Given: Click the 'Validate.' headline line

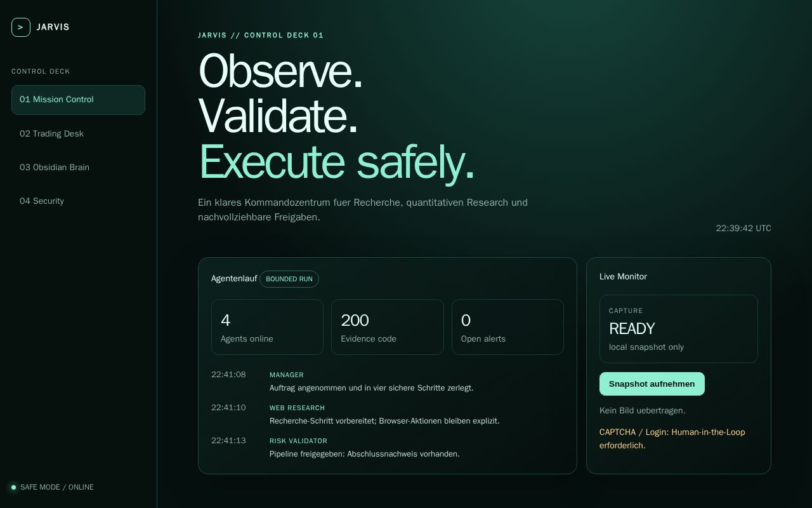Looking at the screenshot, I should (278, 116).
